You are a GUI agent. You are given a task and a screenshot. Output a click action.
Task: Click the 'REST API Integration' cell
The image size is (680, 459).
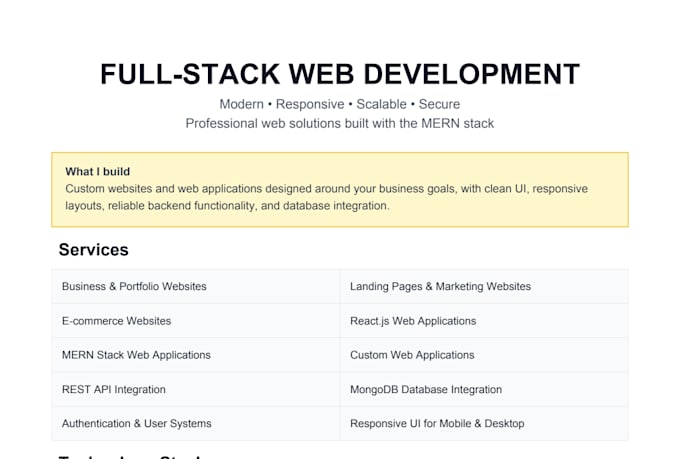[x=196, y=389]
